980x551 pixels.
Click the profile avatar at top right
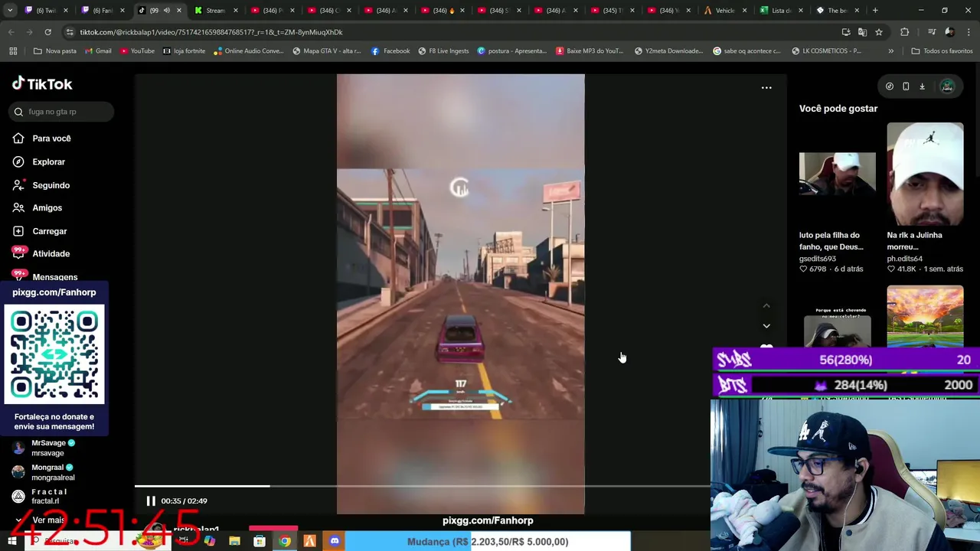(x=947, y=86)
